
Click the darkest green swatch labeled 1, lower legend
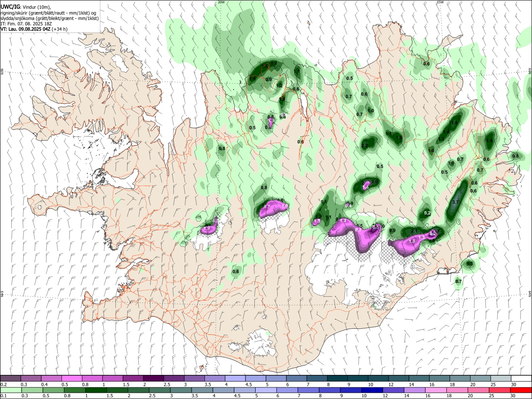(x=96, y=390)
